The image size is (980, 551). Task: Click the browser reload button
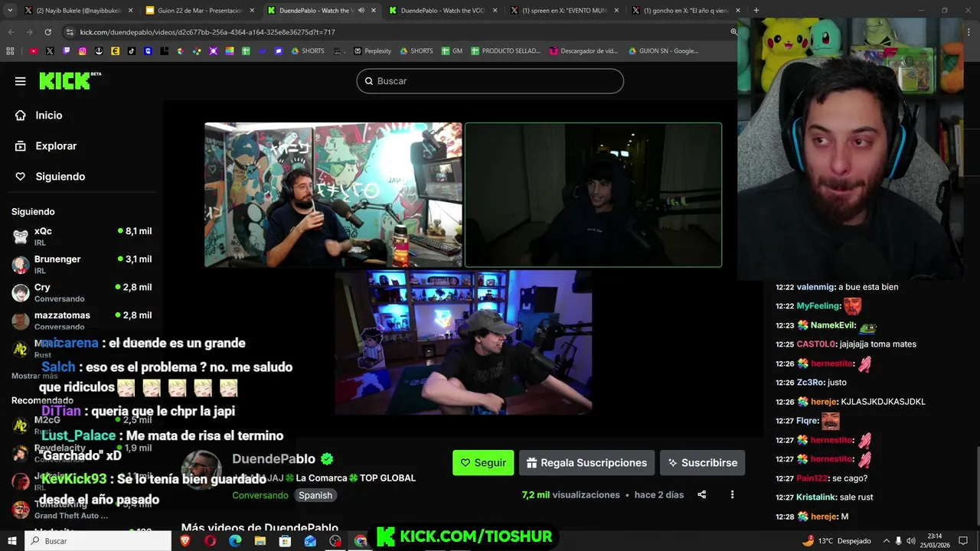click(x=47, y=32)
